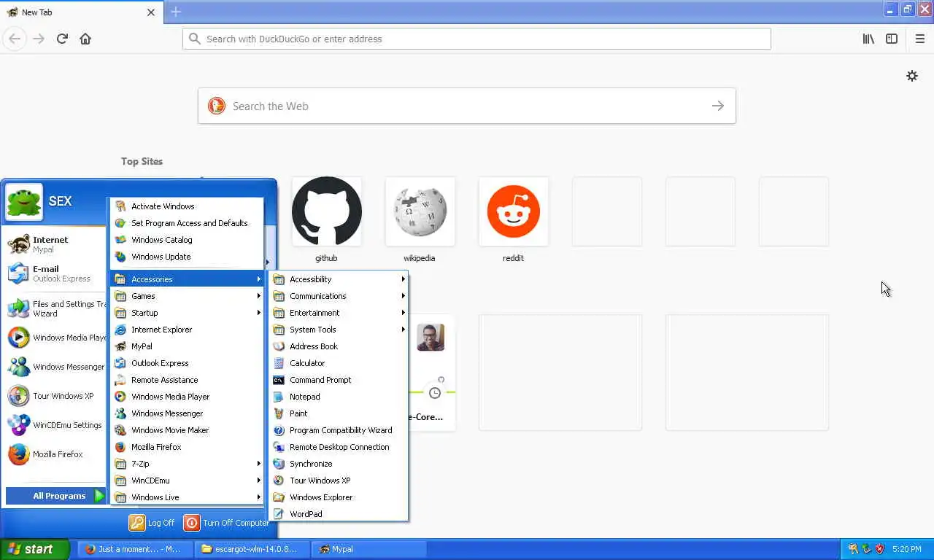This screenshot has height=560, width=934.
Task: Switch to the Mypal taskbar window
Action: (369, 549)
